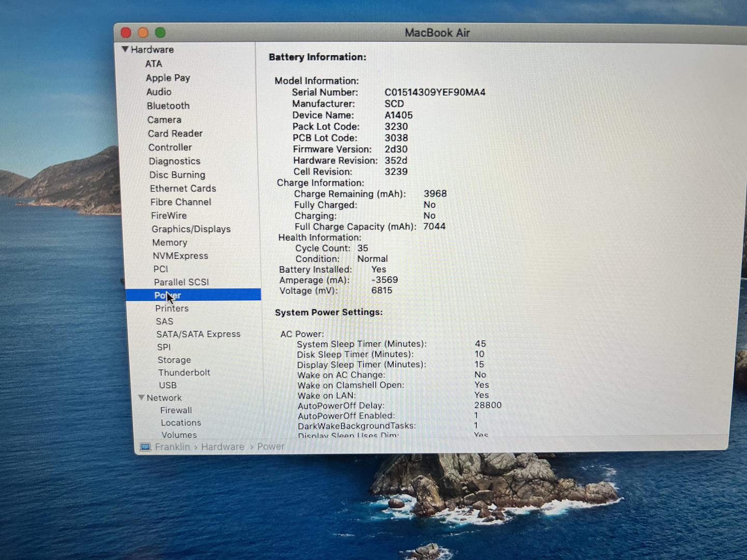Image resolution: width=747 pixels, height=560 pixels.
Task: Select Firewall under Network
Action: click(176, 410)
